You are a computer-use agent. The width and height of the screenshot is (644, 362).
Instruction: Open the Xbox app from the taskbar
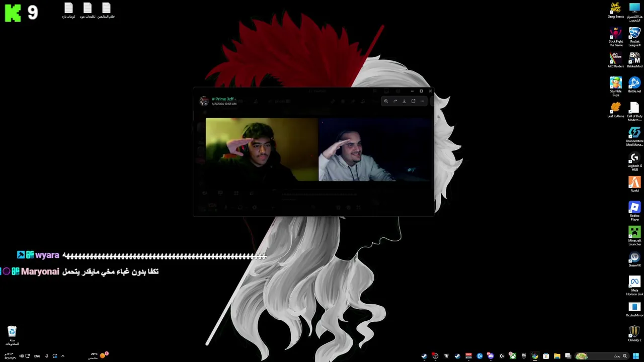tap(513, 356)
